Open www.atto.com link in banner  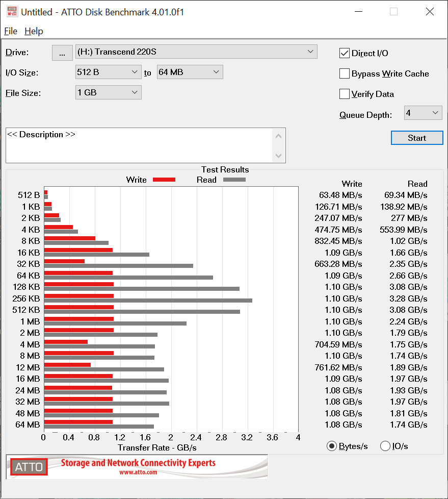[138, 472]
